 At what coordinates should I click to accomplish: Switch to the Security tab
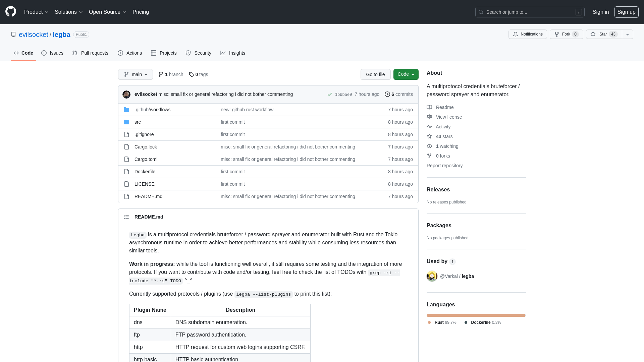[x=199, y=53]
